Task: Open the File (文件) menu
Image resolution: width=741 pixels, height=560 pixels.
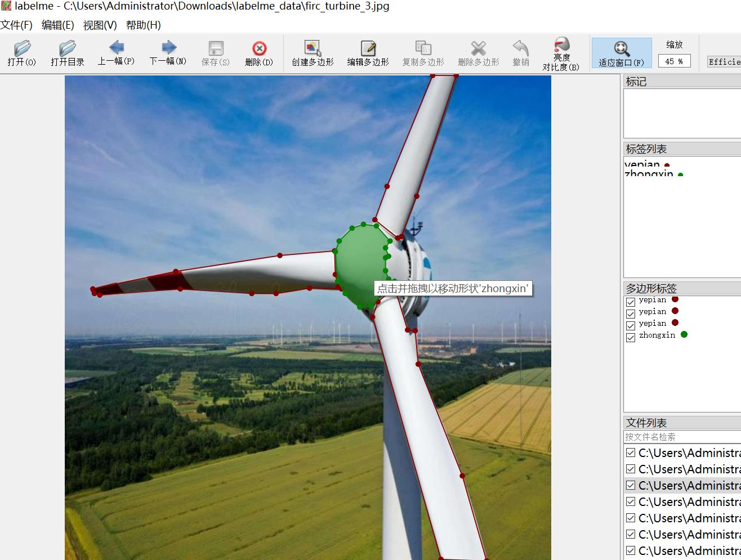Action: click(16, 25)
